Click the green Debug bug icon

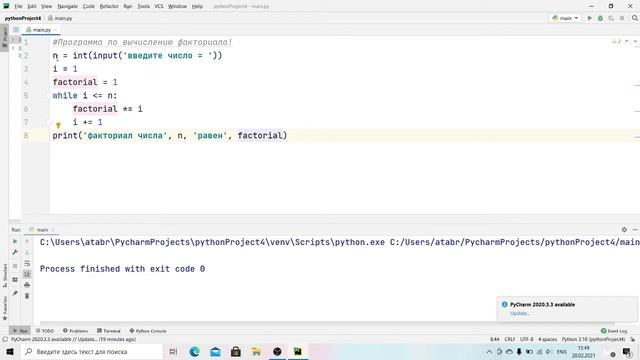pos(600,18)
